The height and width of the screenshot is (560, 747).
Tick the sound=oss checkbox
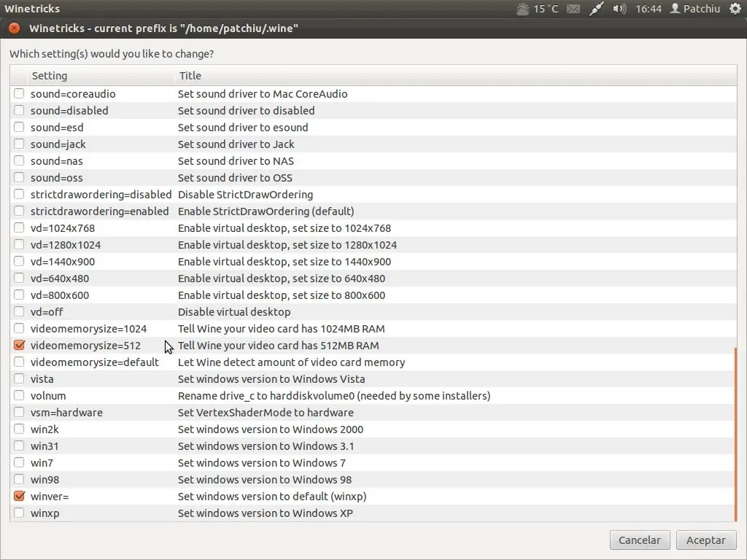tap(19, 177)
